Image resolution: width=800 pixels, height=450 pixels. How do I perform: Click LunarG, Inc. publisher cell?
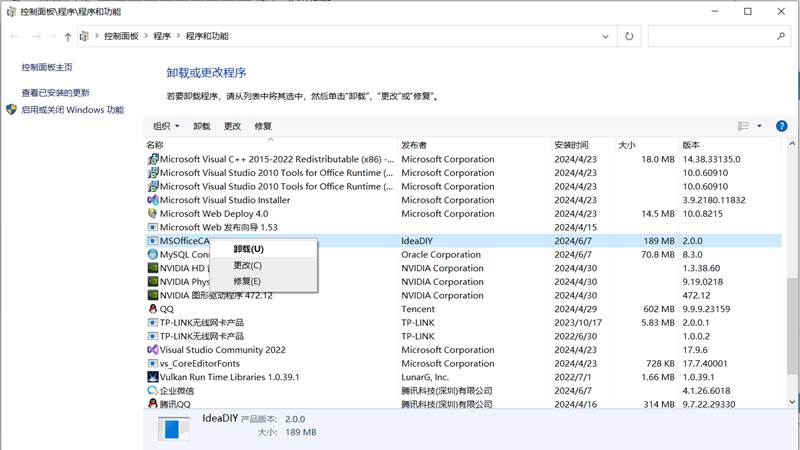click(425, 377)
